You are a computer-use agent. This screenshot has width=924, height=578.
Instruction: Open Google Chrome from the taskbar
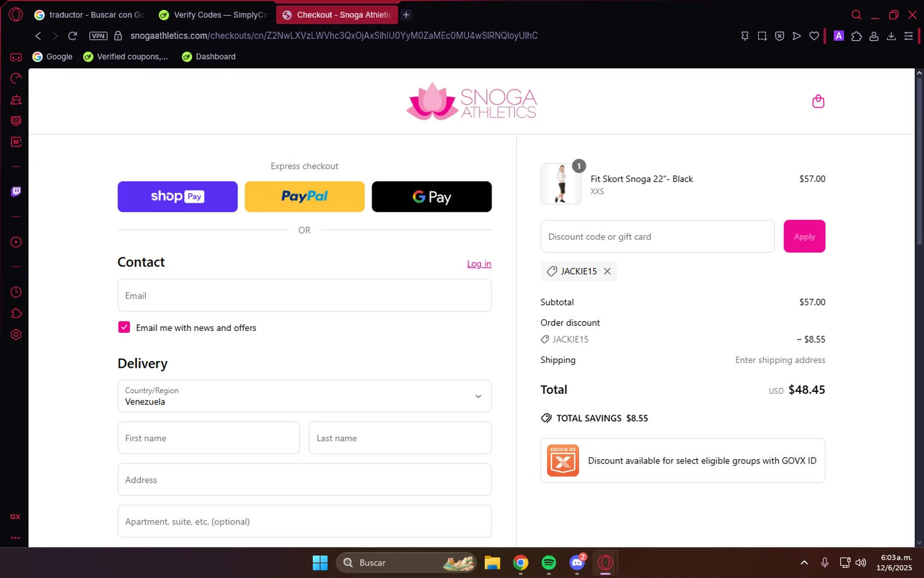coord(521,563)
